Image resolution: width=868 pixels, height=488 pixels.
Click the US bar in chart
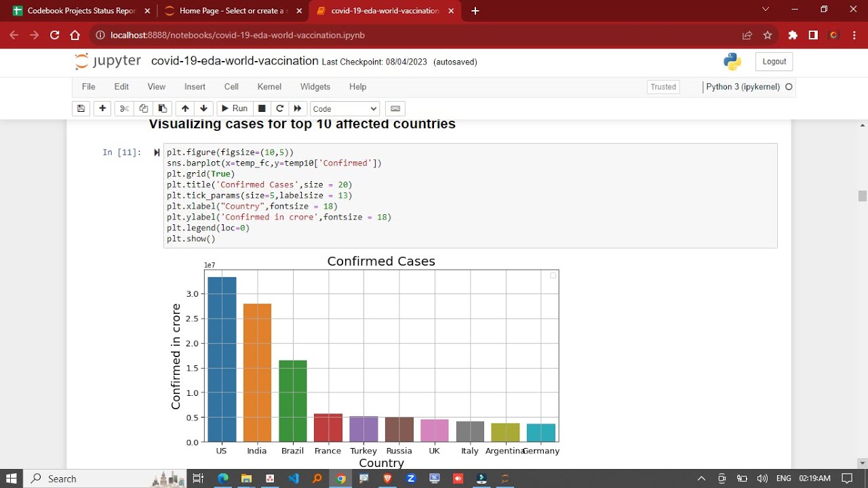pyautogui.click(x=222, y=359)
